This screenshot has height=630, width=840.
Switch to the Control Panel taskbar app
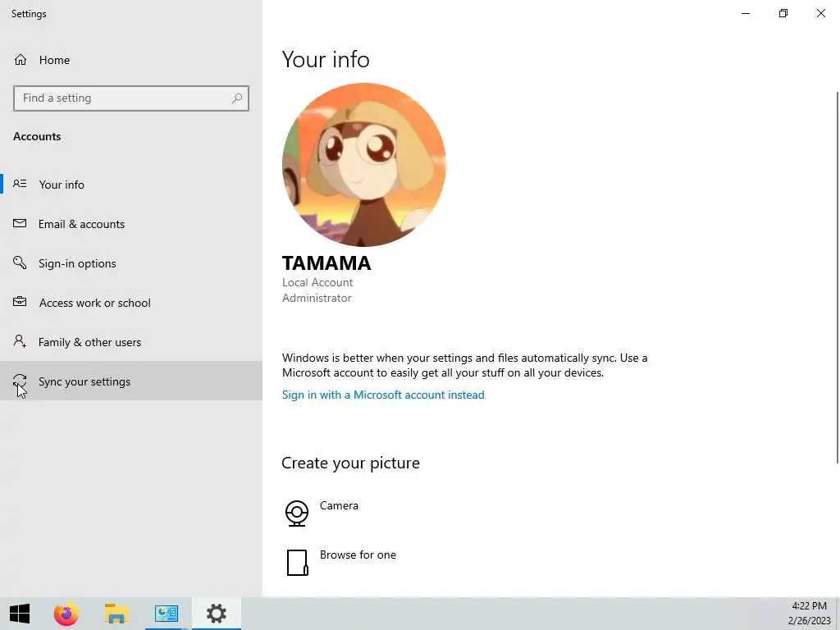167,614
